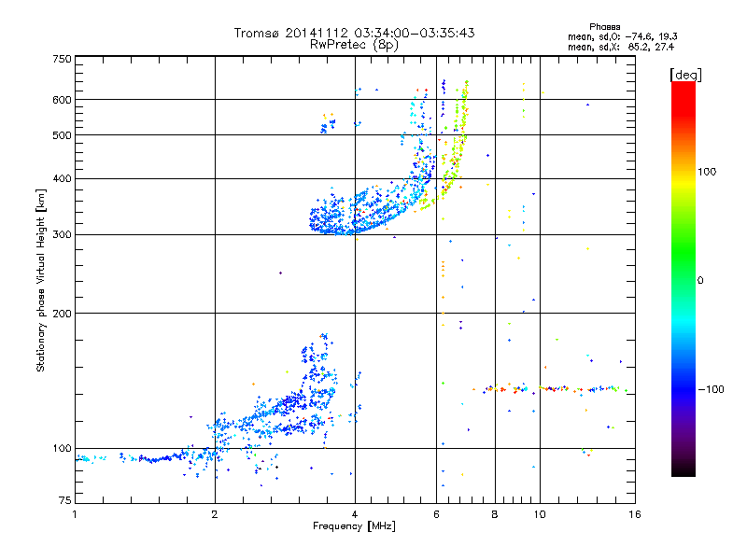Click the x-axis tick label '2'
Viewport: 747px width, 560px height.
point(215,514)
